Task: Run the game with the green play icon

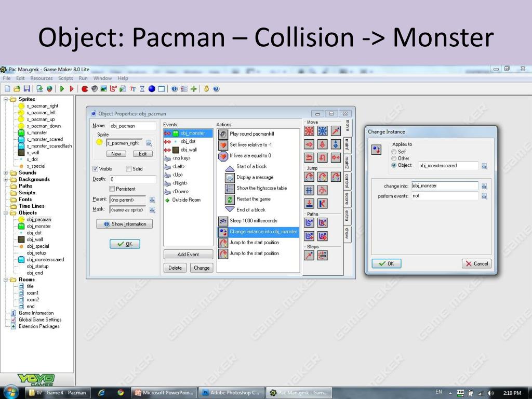Action: [x=62, y=89]
